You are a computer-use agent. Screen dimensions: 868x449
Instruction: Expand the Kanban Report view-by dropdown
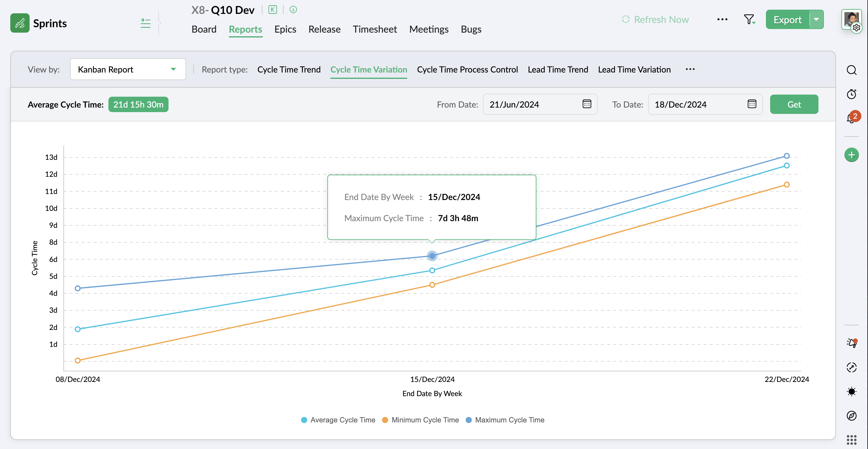point(128,69)
